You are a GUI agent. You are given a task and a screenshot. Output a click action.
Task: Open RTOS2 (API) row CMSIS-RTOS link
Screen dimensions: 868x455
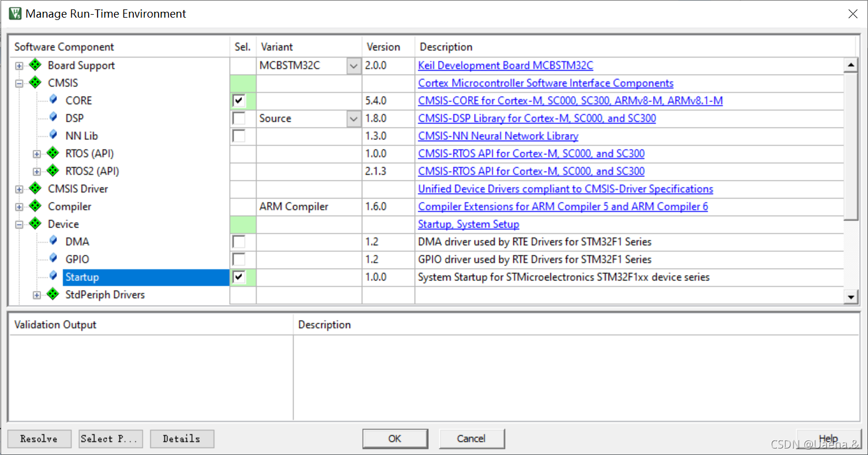pos(531,171)
